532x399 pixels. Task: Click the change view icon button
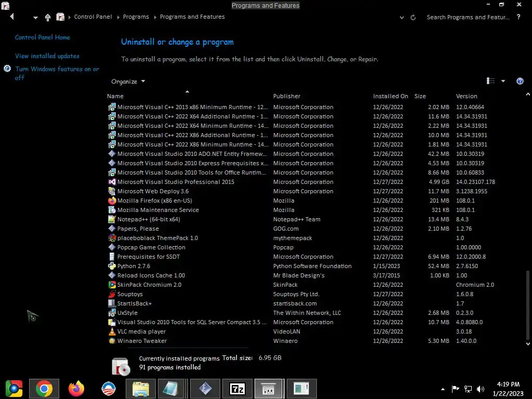[490, 81]
